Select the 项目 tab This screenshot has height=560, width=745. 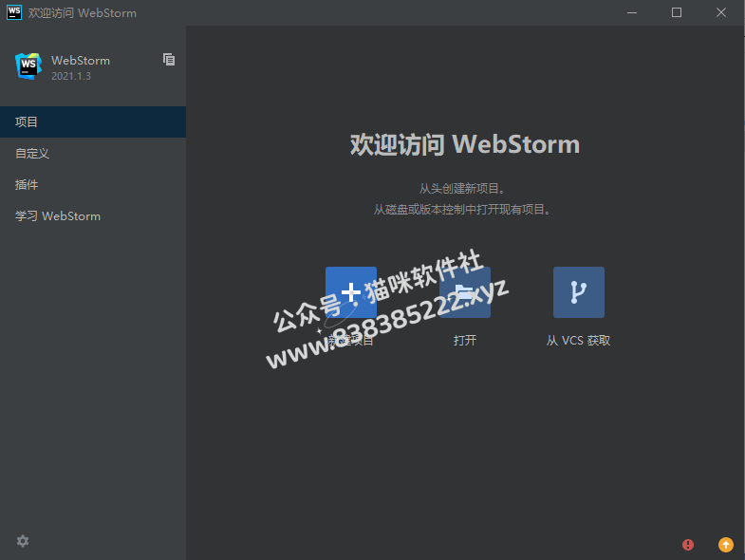pyautogui.click(x=93, y=121)
